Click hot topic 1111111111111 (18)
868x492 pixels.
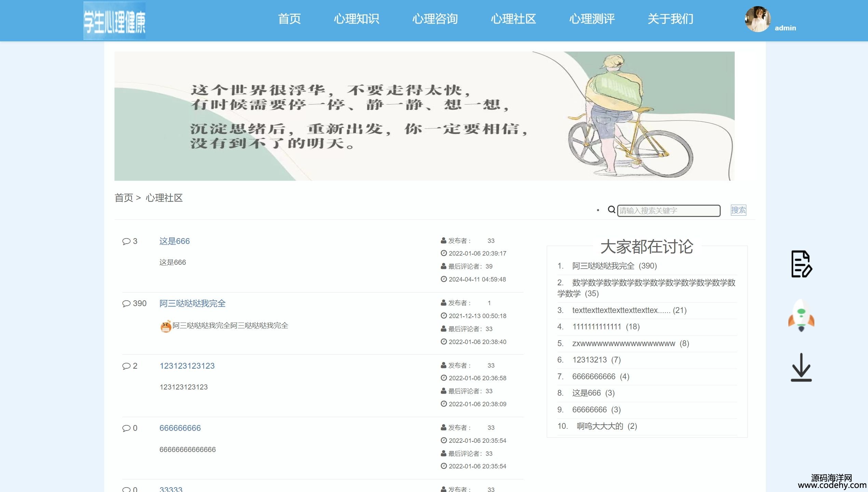(606, 327)
